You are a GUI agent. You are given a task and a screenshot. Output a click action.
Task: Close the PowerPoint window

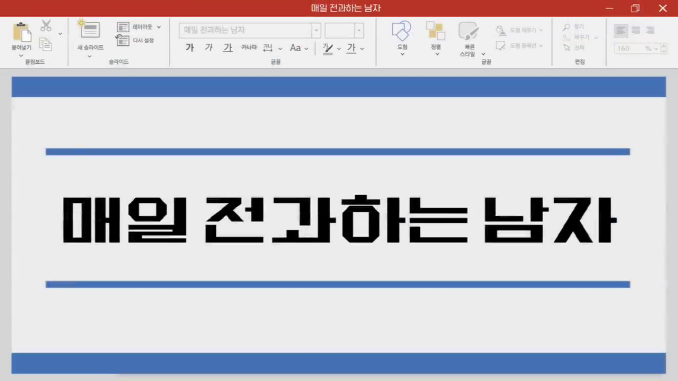(662, 8)
